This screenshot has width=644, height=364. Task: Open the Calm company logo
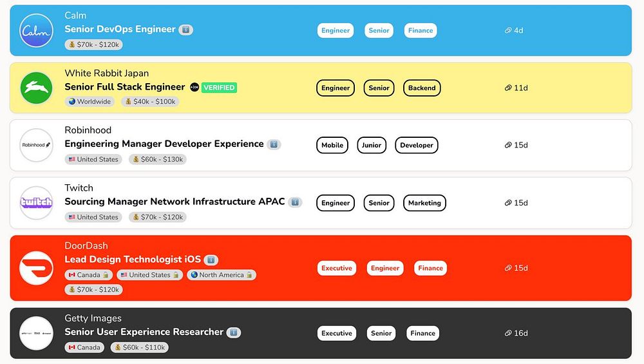pyautogui.click(x=36, y=30)
